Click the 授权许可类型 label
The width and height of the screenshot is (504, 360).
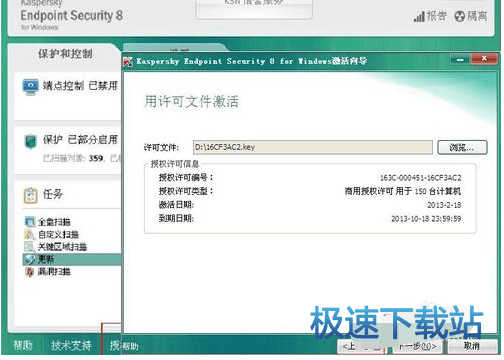[x=186, y=191]
